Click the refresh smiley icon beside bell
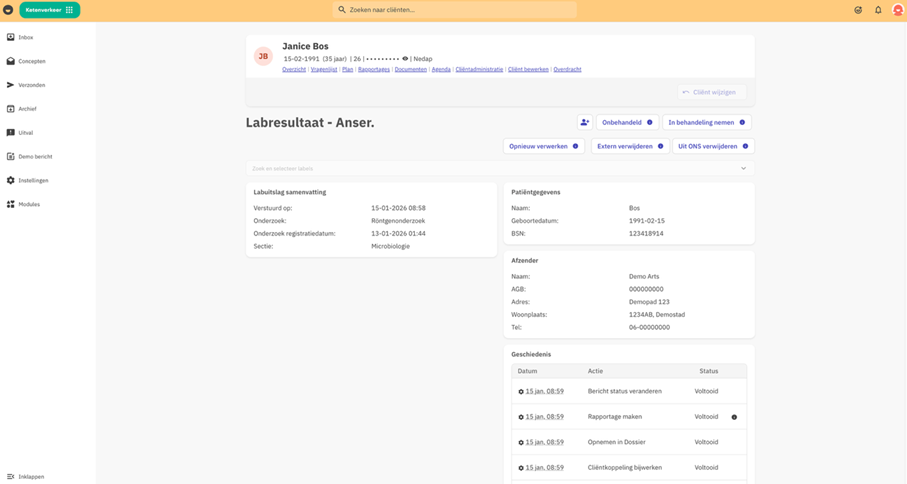Screen dimensions: 907x484 858,10
